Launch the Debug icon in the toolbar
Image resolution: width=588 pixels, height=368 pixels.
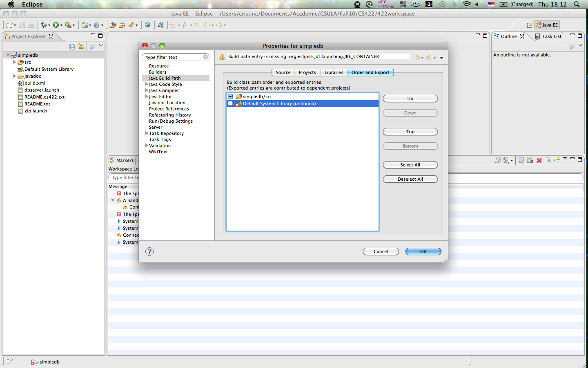click(44, 25)
